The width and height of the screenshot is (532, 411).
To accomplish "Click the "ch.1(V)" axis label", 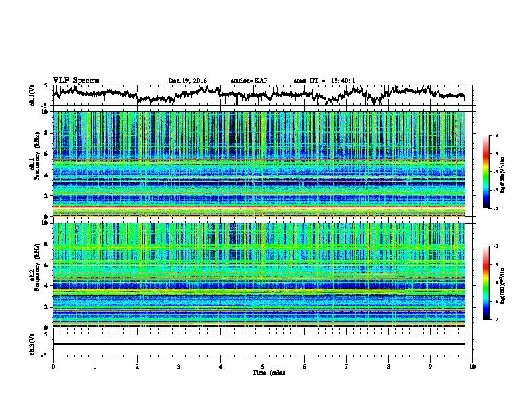I will [32, 95].
